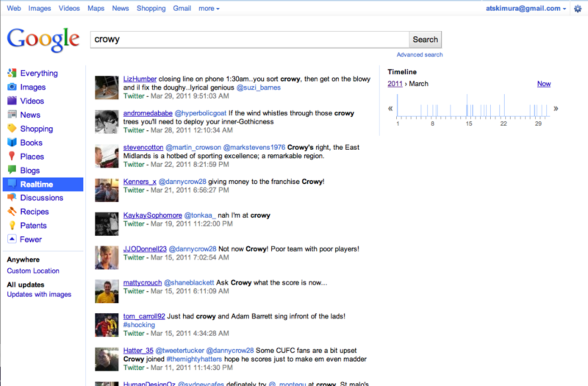This screenshot has height=386, width=588.
Task: Select the Blogs text in sidebar
Action: coord(30,170)
